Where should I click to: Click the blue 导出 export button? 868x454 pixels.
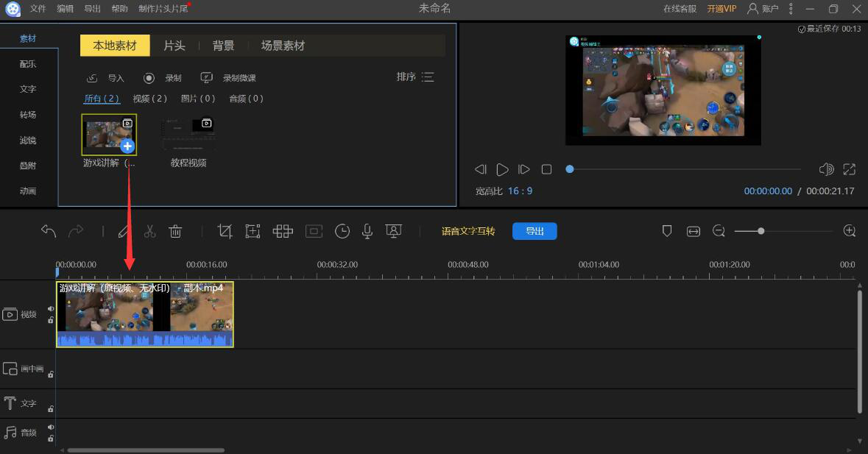(x=534, y=231)
